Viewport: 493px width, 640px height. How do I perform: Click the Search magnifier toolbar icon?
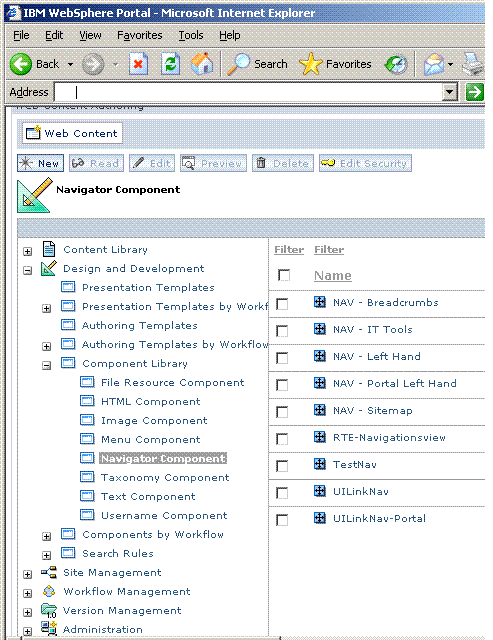[x=238, y=64]
